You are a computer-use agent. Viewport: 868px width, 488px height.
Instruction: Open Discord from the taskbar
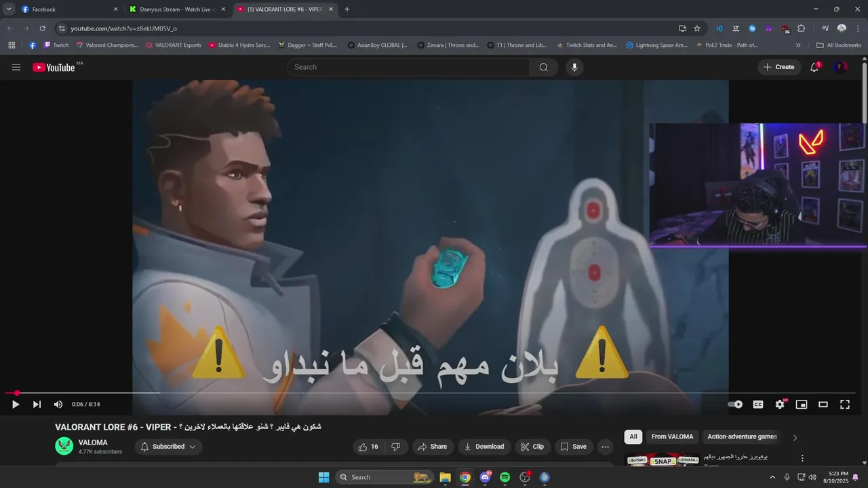pyautogui.click(x=485, y=477)
